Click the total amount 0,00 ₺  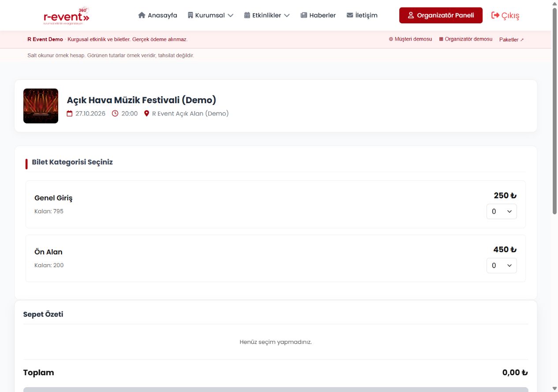click(515, 373)
